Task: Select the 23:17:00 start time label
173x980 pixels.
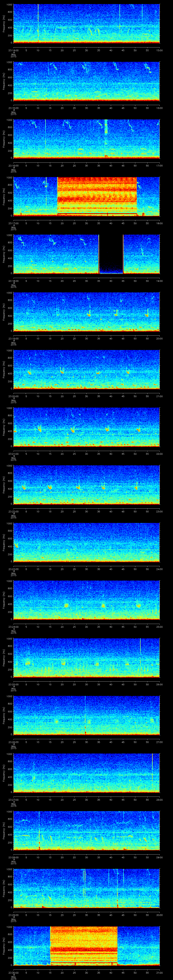Action: [x=13, y=223]
